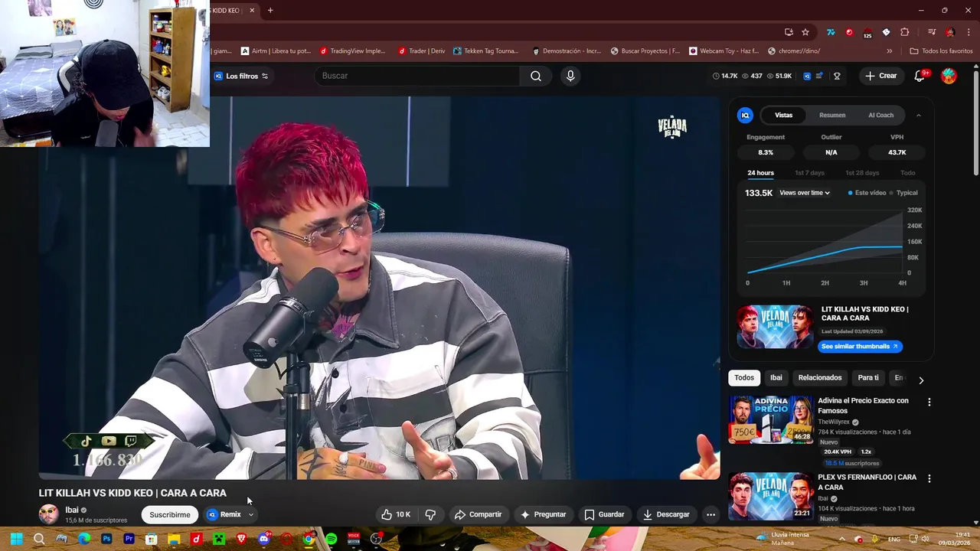Image resolution: width=980 pixels, height=551 pixels.
Task: Click the Descargar button
Action: pyautogui.click(x=666, y=514)
